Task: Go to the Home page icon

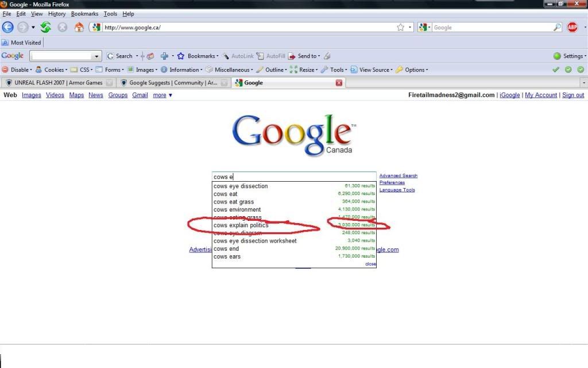Action: (x=79, y=28)
